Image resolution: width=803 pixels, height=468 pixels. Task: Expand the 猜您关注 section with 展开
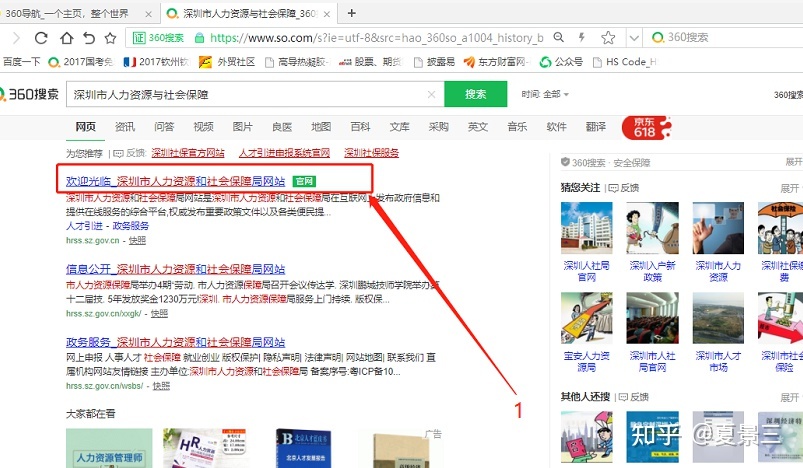pyautogui.click(x=790, y=188)
